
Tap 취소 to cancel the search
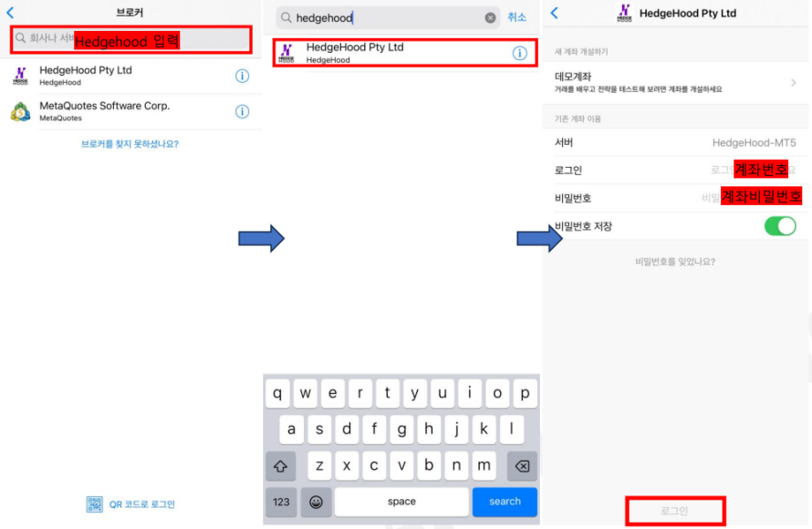517,17
